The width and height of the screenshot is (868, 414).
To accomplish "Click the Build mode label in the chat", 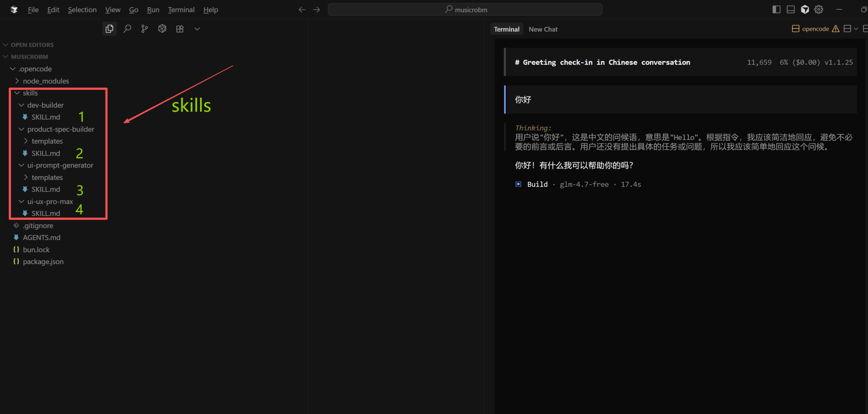I will click(537, 184).
